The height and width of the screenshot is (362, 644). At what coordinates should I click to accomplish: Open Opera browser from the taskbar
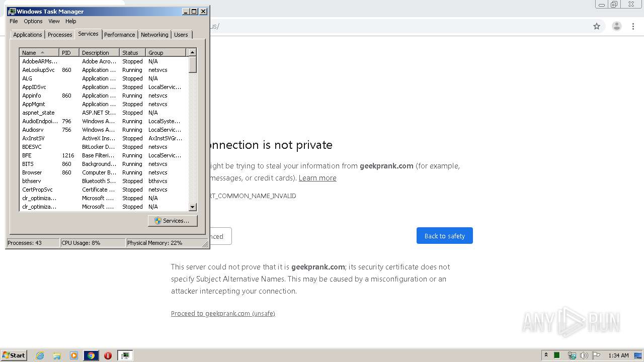[108, 355]
